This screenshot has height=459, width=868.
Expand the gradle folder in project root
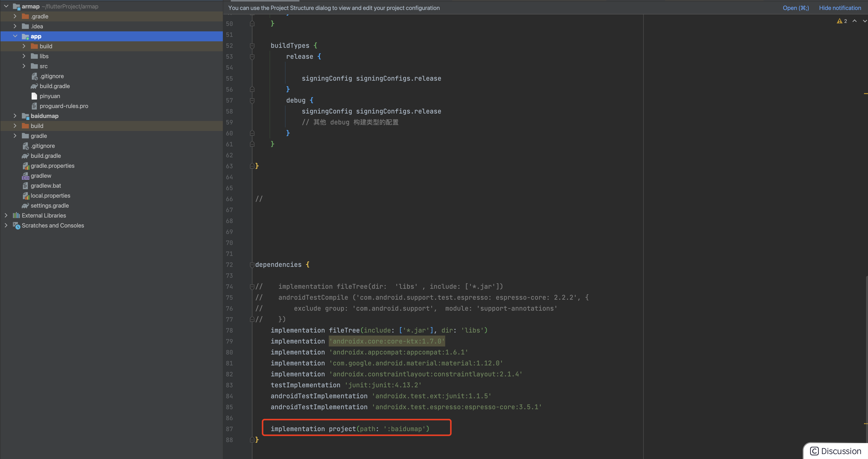coord(15,136)
